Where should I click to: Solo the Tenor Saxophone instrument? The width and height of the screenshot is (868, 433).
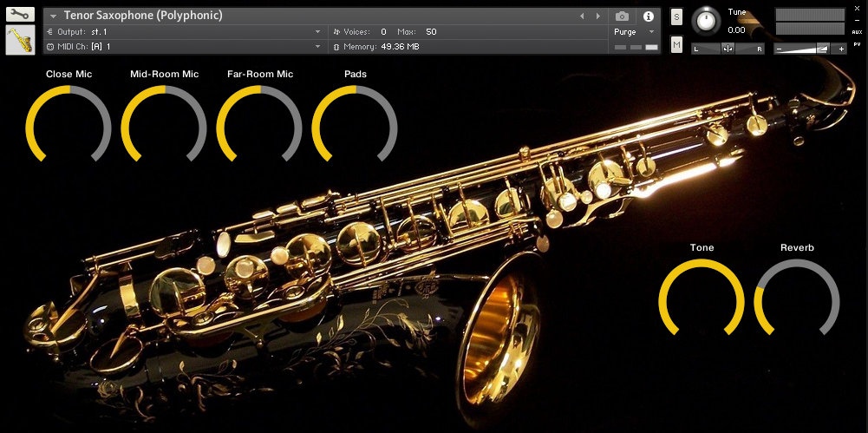point(676,17)
